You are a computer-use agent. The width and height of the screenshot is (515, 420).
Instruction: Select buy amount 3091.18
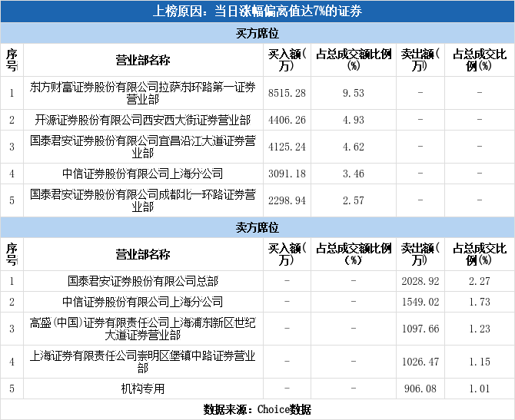pyautogui.click(x=287, y=174)
